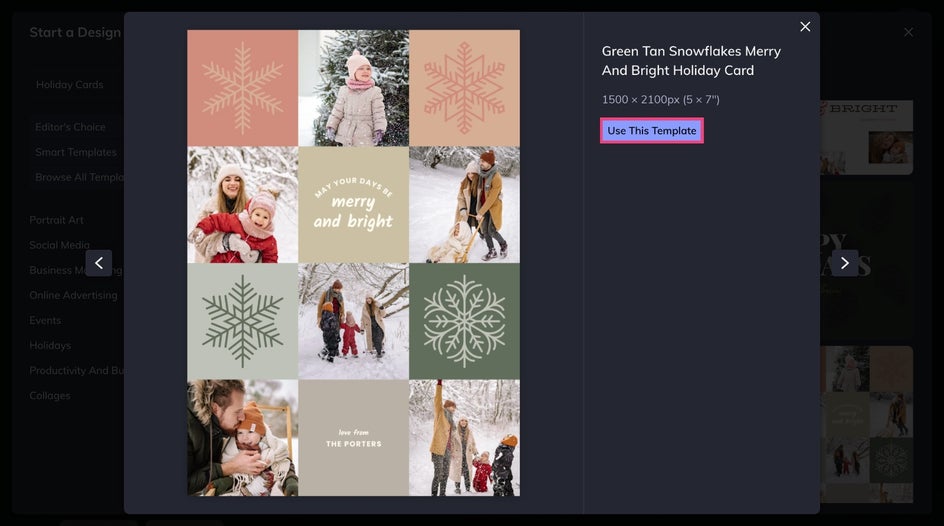Select Smart Templates in sidebar
The image size is (944, 526).
76,152
